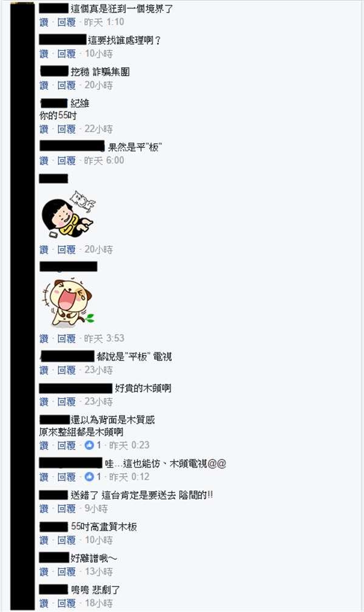Viewport: 364px width, 612px height.
Task: Like the 嗚嗚 悲劇了 comment
Action: [44, 604]
